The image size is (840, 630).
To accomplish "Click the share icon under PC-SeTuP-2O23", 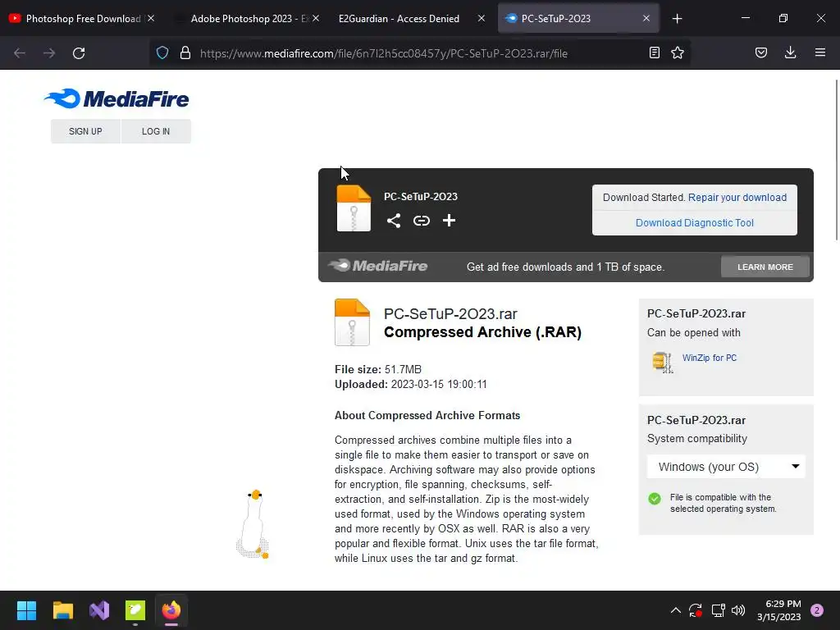I will [x=394, y=221].
